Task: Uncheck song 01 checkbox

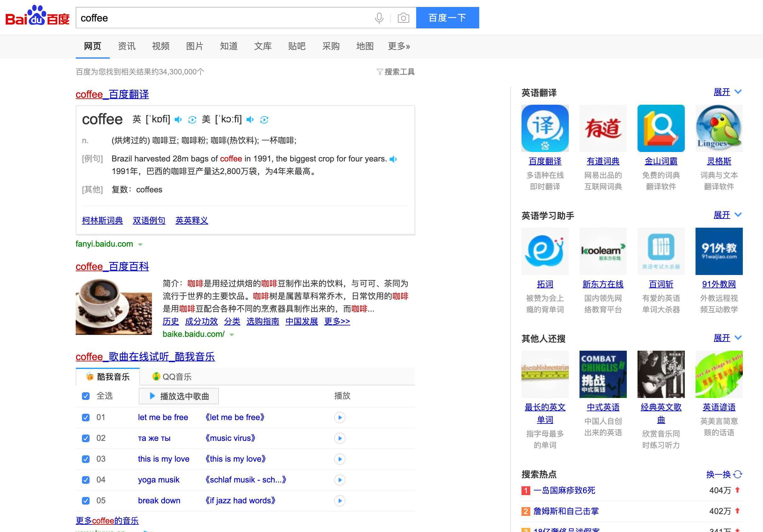Action: (x=86, y=417)
